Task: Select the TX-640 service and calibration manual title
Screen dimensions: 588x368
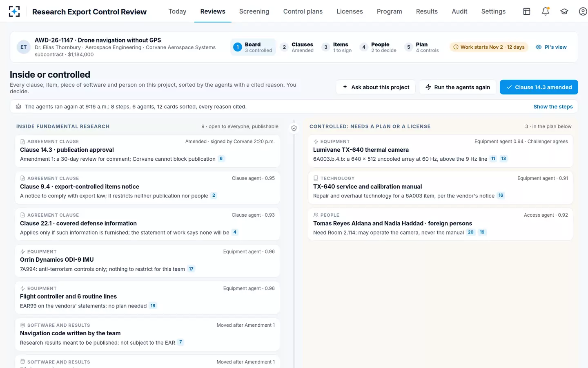Action: click(367, 186)
